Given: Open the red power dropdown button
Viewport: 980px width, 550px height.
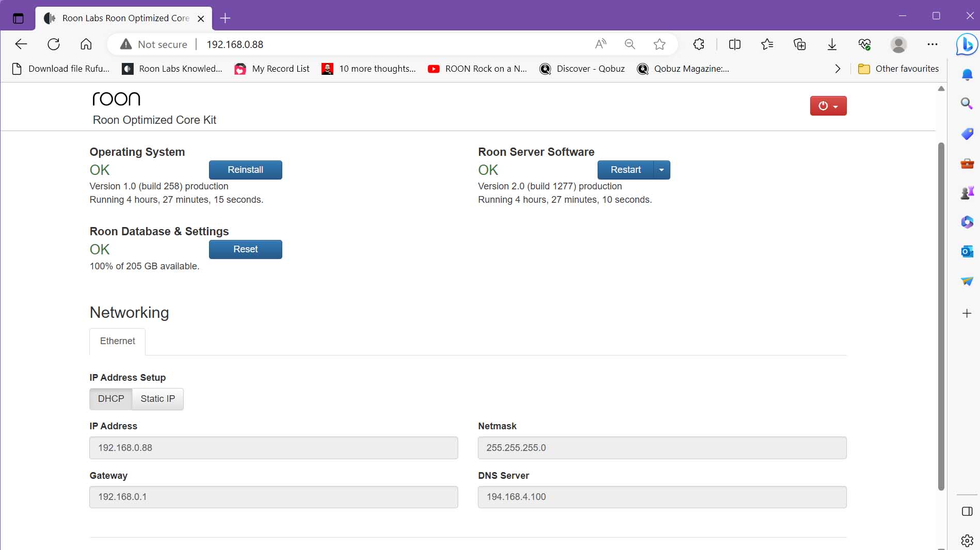Looking at the screenshot, I should pyautogui.click(x=828, y=106).
